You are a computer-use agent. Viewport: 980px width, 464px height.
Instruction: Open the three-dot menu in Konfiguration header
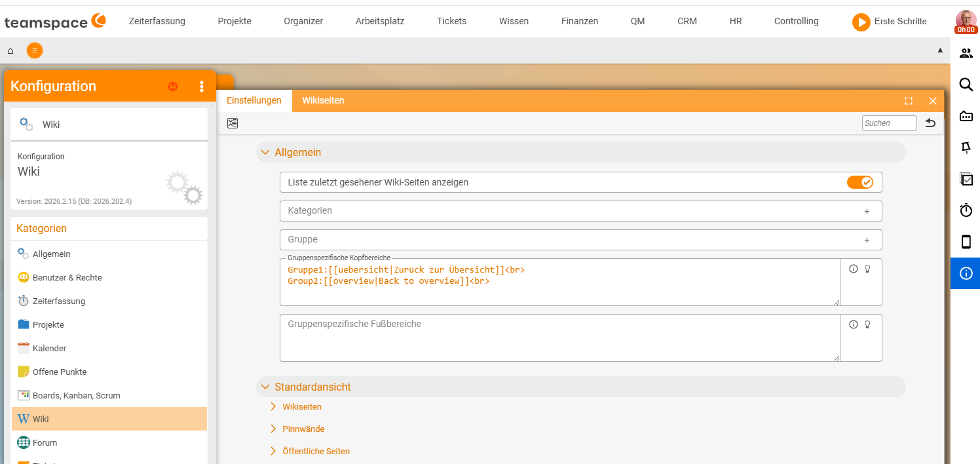pos(202,86)
